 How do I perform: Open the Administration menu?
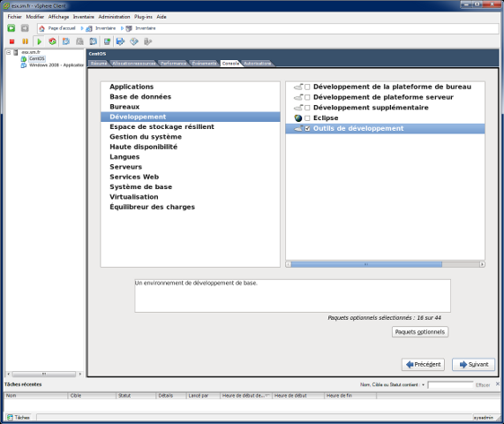pos(114,17)
